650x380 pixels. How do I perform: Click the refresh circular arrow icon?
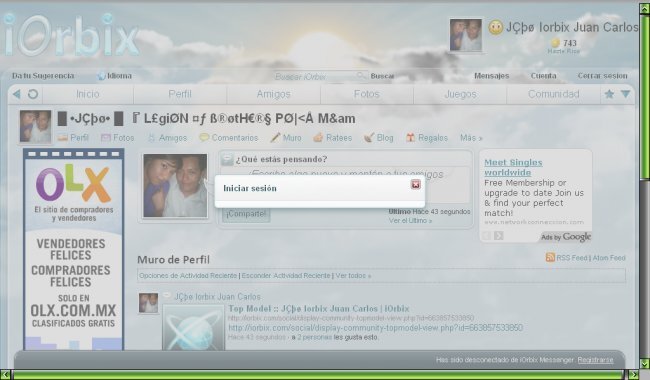point(33,94)
